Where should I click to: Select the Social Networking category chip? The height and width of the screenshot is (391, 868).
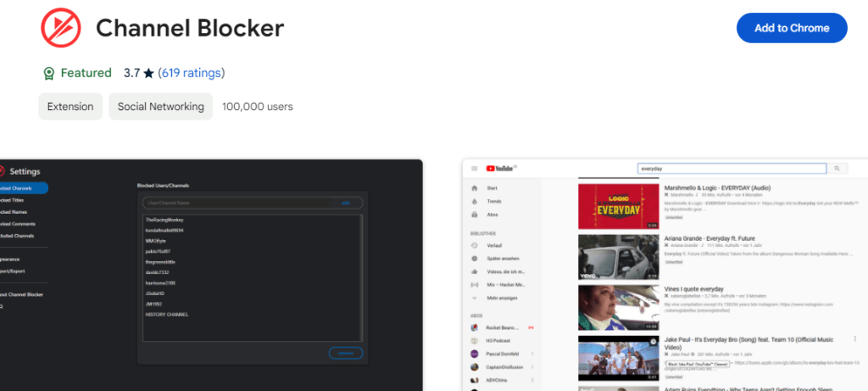(160, 106)
